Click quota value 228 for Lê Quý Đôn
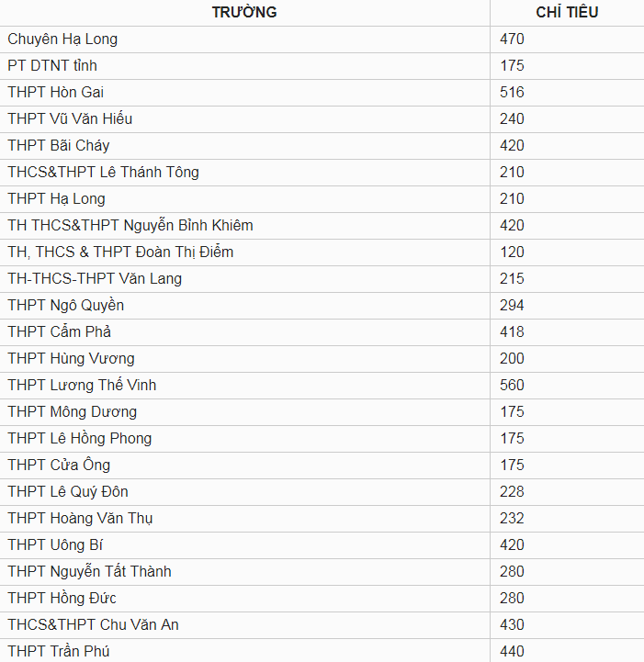 coord(512,491)
